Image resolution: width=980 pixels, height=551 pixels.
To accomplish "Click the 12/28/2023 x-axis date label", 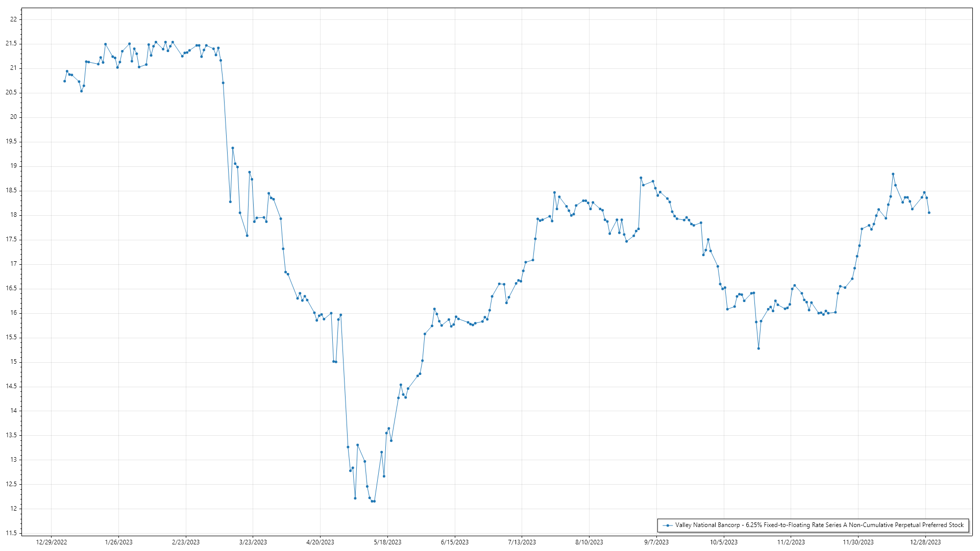I will click(925, 542).
